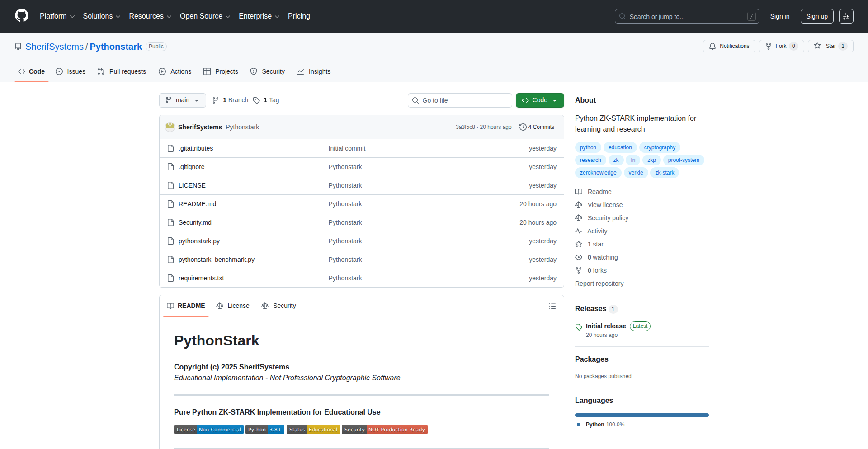The height and width of the screenshot is (449, 868).
Task: Open the green Code dropdown
Action: point(539,100)
